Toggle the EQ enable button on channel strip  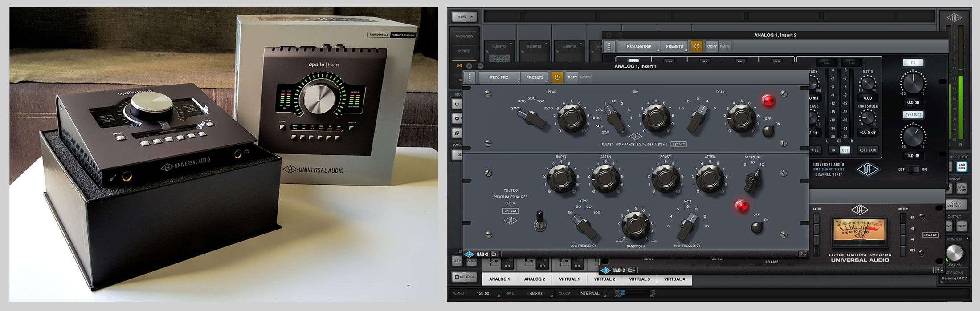(x=913, y=63)
